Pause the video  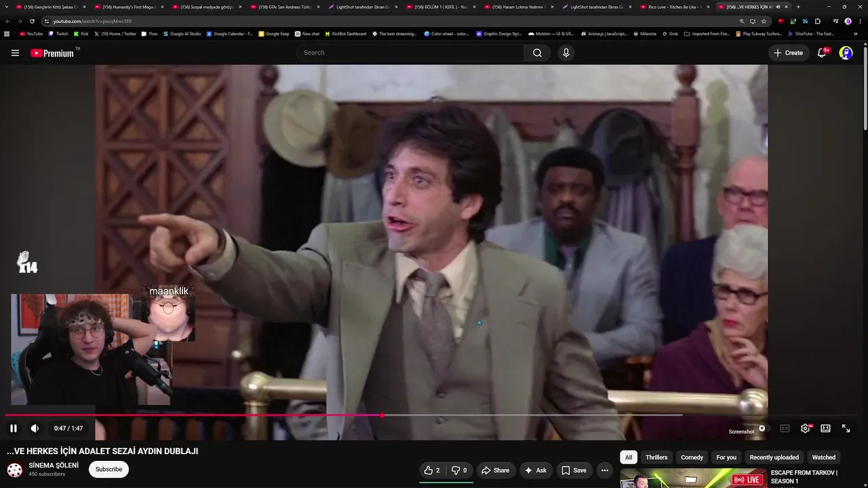14,428
